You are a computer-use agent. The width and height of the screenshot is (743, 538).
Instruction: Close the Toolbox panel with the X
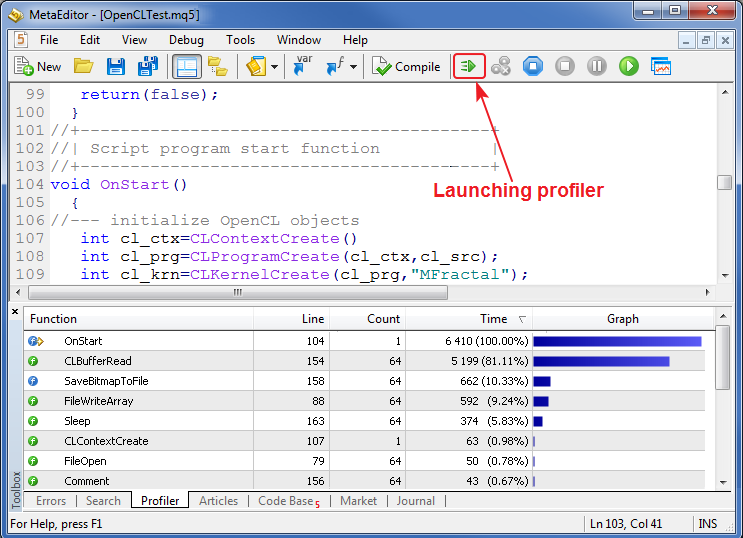click(15, 311)
